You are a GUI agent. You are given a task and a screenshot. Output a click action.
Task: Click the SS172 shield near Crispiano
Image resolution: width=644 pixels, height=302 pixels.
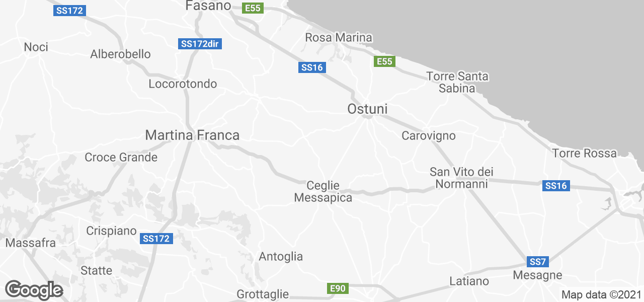[x=156, y=239]
